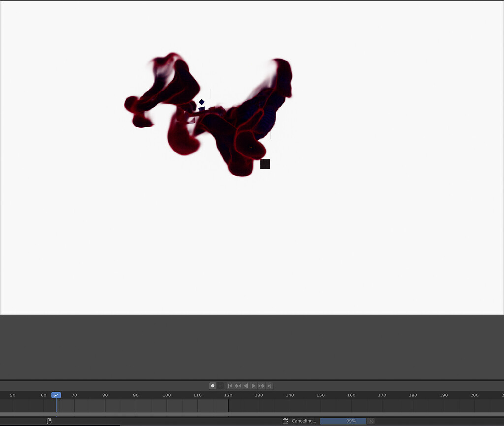Click the timeline horizontal scrollbar
This screenshot has height=426, width=504.
click(x=252, y=414)
